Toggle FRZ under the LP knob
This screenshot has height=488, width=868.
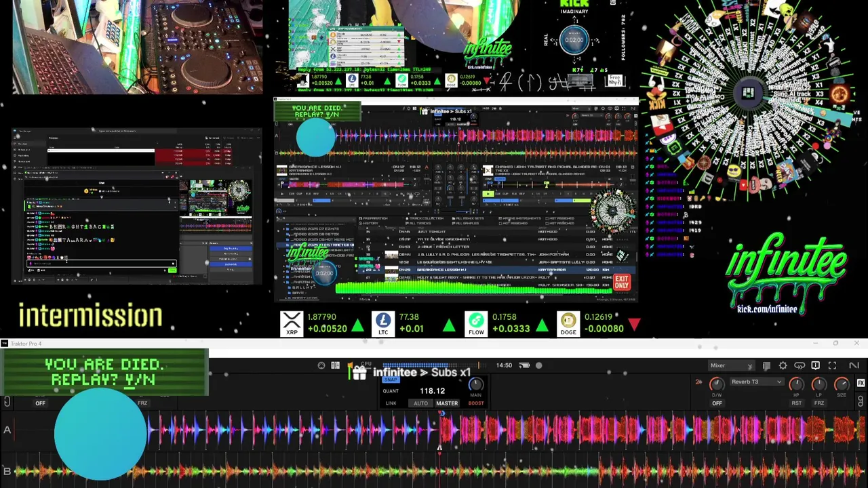click(x=819, y=403)
